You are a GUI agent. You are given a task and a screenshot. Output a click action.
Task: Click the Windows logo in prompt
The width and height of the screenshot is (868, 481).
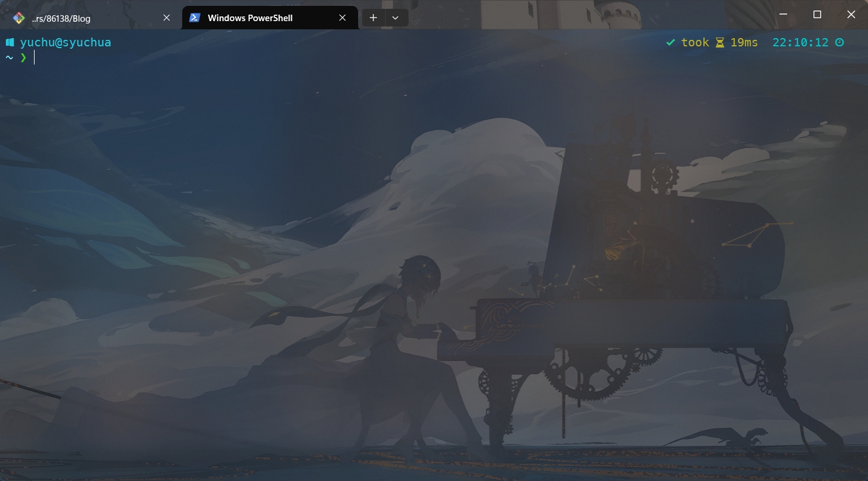pos(9,42)
